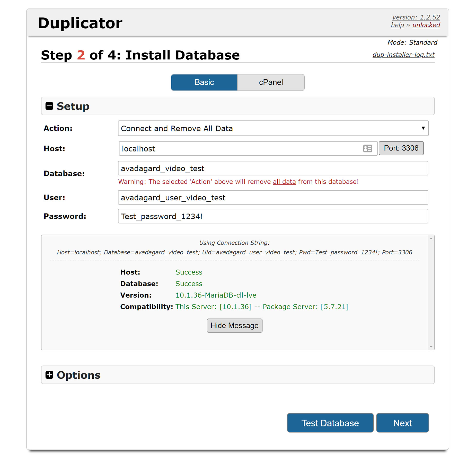Switch to the Basic tab
Screen dimensions: 476x463
pos(204,82)
